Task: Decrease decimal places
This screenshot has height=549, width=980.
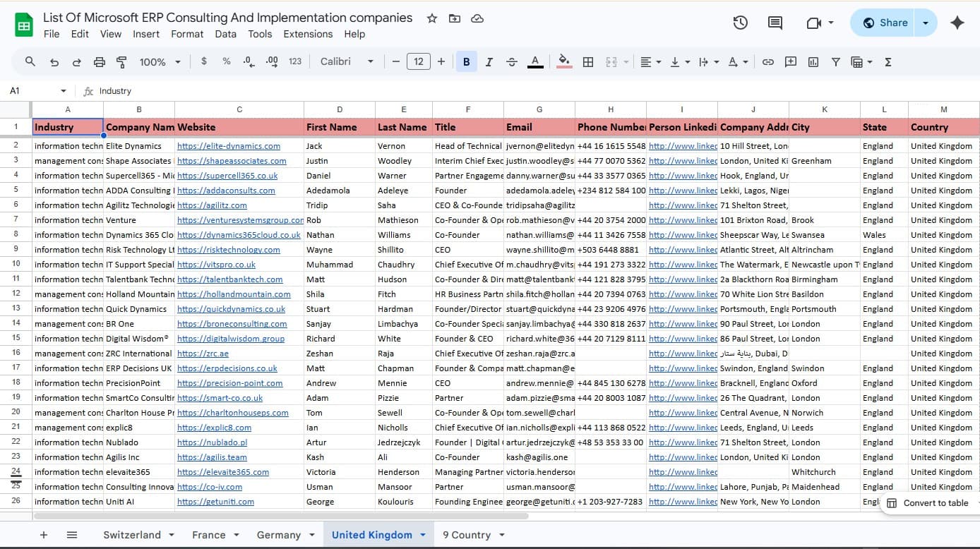Action: tap(249, 61)
